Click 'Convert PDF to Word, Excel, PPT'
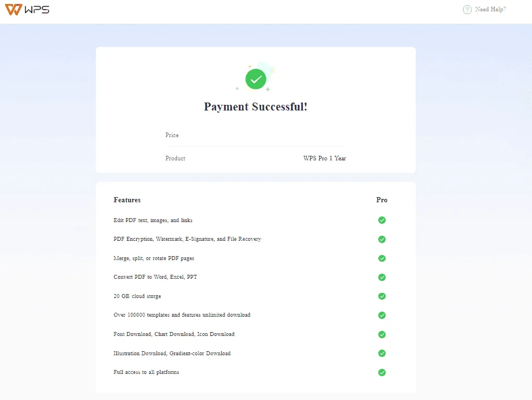Viewport: 532px width, 400px height. [155, 277]
